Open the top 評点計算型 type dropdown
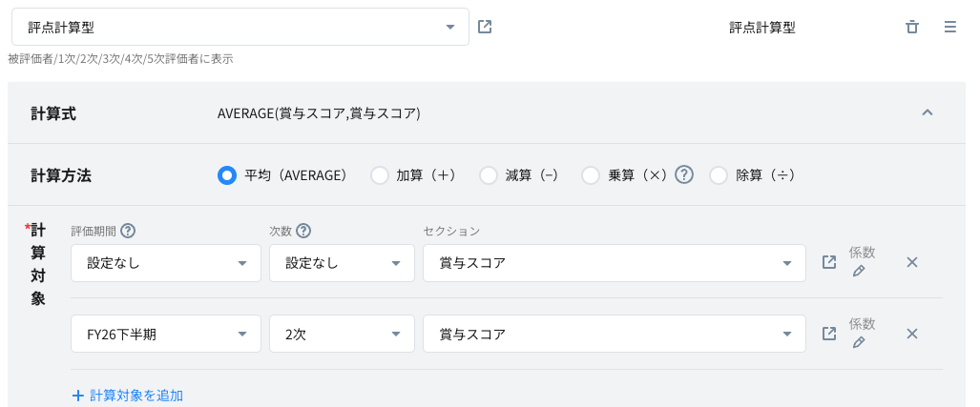Image resolution: width=980 pixels, height=407 pixels. tap(240, 27)
